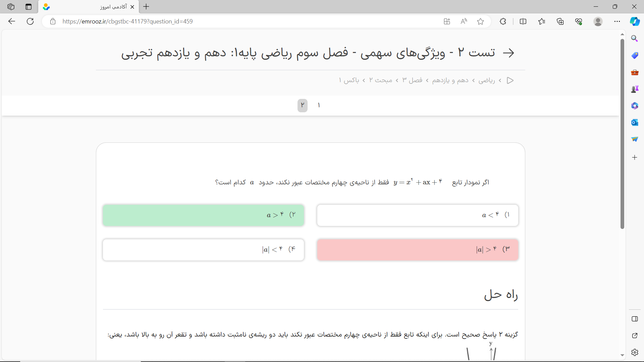Open Copilot icon in top corner

tap(635, 21)
